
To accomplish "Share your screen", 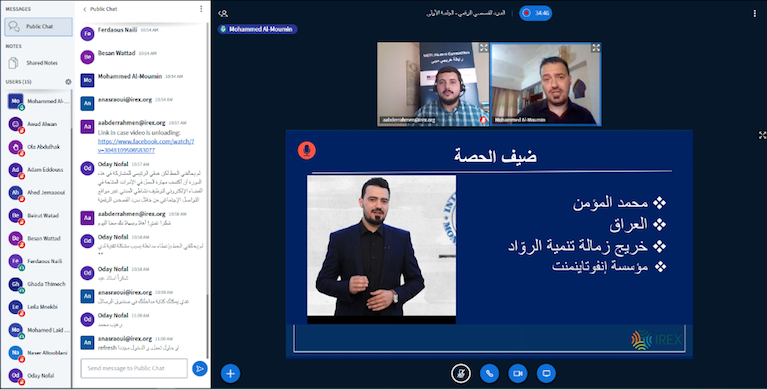I will [x=546, y=373].
